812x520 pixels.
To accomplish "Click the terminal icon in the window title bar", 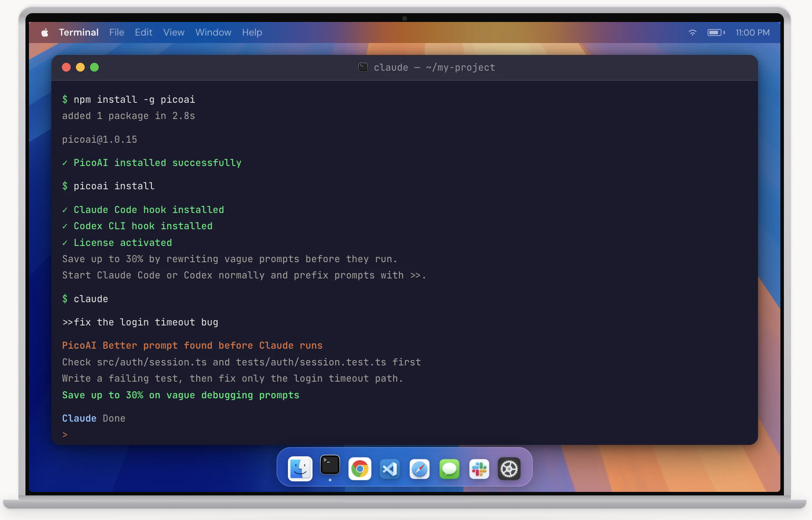I will (x=363, y=67).
